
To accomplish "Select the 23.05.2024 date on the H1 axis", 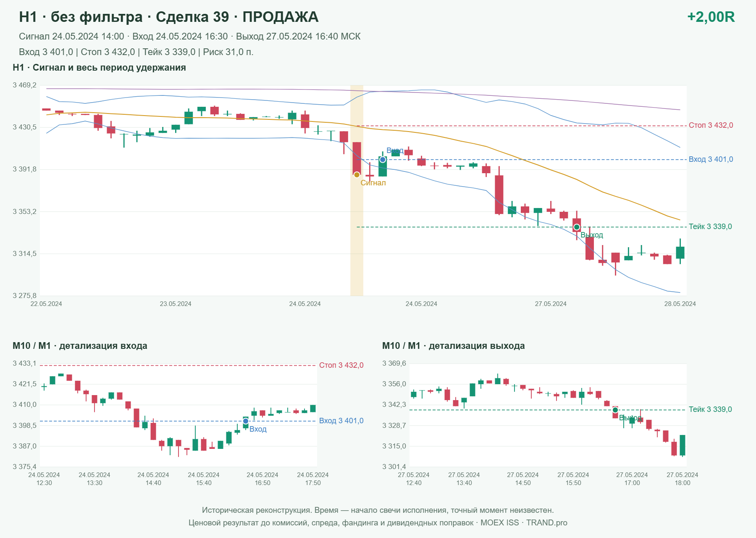I will pos(176,304).
